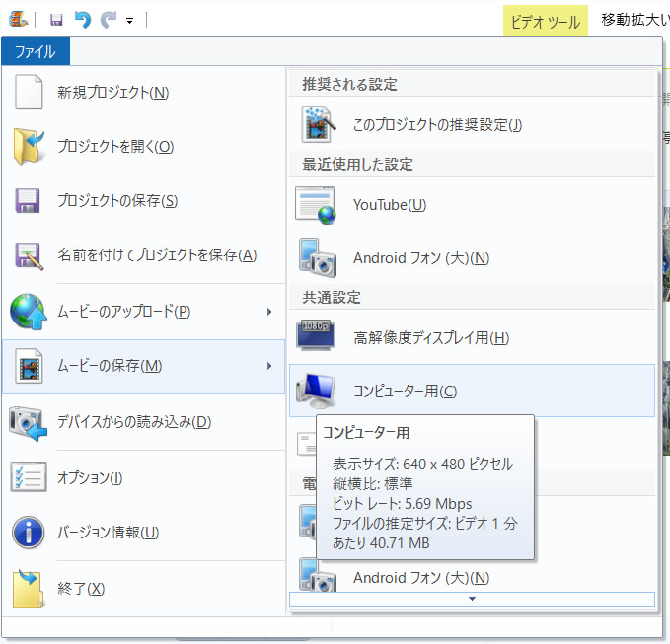Click the YouTube setting icon

317,204
